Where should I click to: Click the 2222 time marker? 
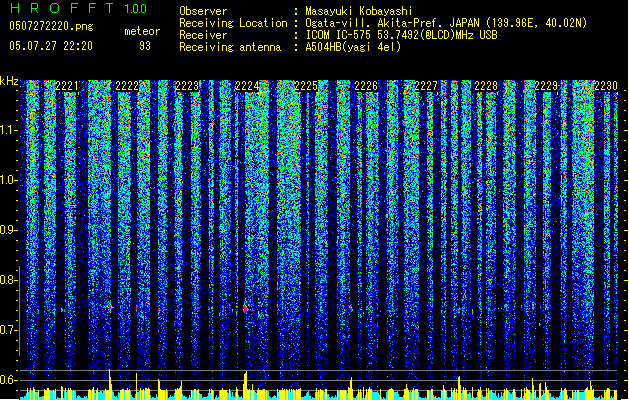pos(127,86)
